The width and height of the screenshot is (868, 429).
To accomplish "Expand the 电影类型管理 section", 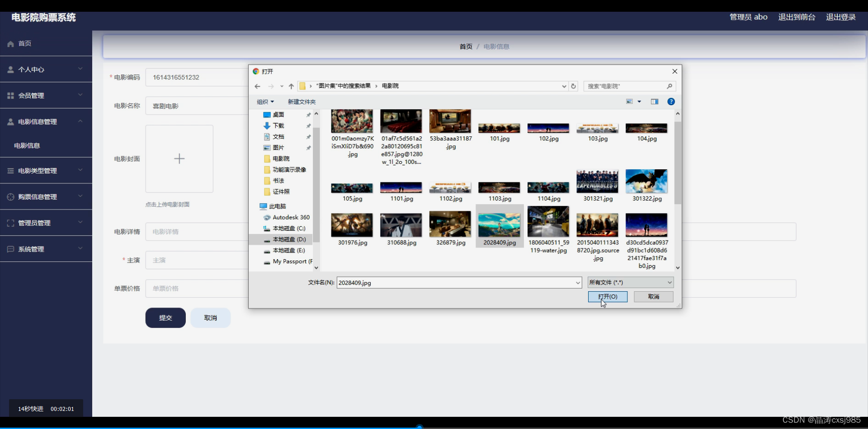I will [x=80, y=170].
